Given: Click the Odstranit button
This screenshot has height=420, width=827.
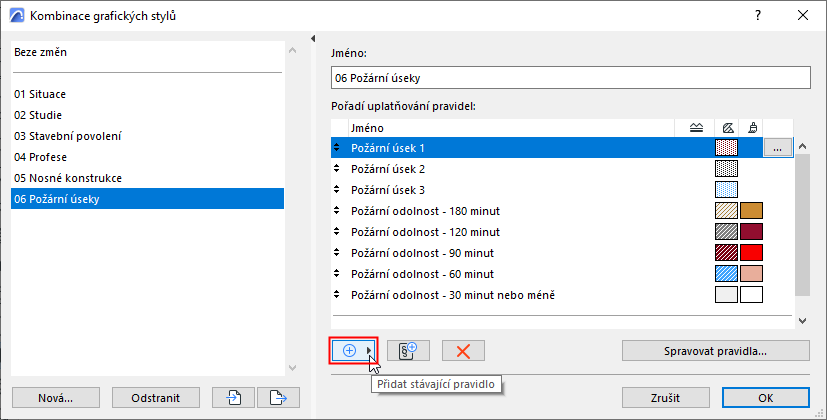Looking at the screenshot, I should (x=156, y=397).
